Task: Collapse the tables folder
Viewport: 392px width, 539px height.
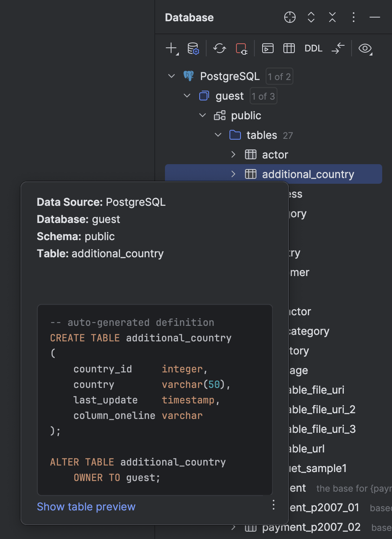Action: (218, 135)
